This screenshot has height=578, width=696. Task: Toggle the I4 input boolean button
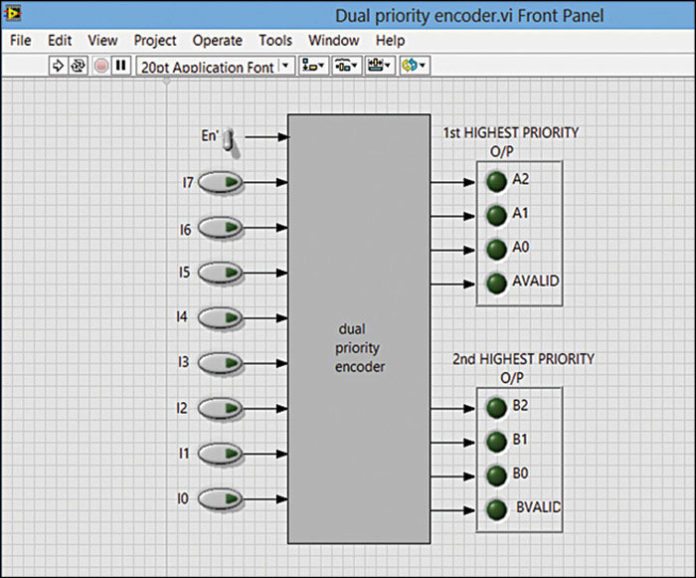[x=221, y=317]
